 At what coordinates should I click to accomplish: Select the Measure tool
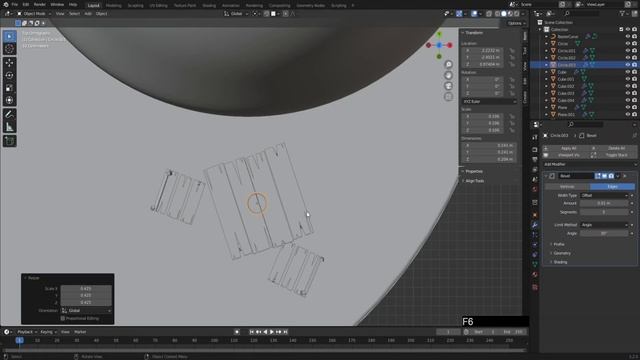(x=9, y=127)
